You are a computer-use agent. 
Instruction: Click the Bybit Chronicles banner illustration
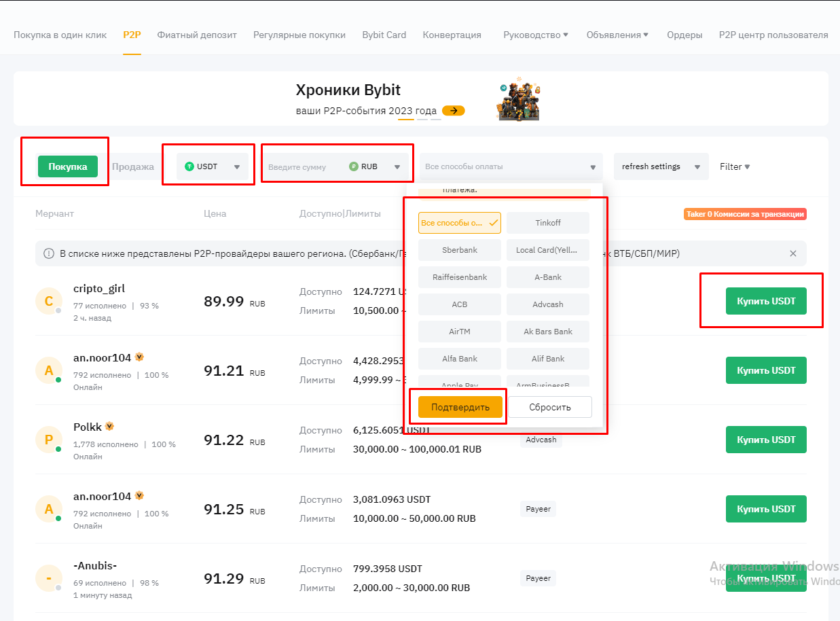click(x=519, y=99)
